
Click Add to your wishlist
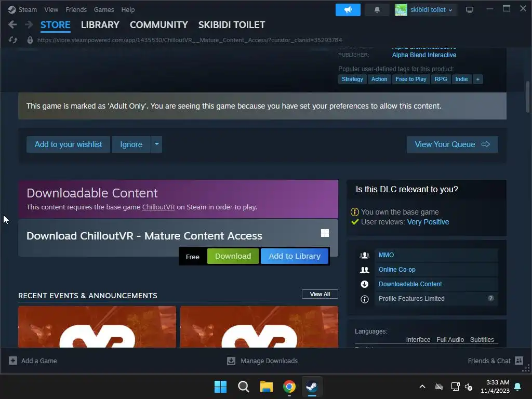tap(68, 144)
